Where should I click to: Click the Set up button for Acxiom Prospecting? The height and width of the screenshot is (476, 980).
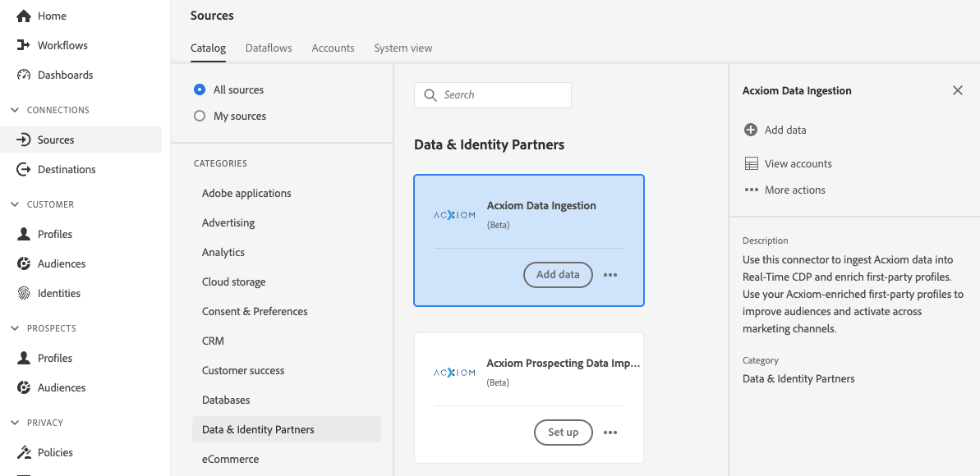[x=563, y=433]
